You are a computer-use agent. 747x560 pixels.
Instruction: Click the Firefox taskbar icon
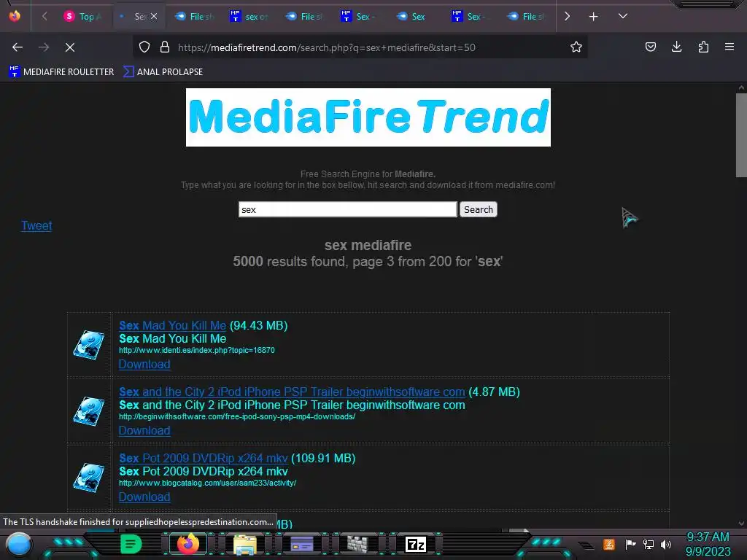pos(187,544)
